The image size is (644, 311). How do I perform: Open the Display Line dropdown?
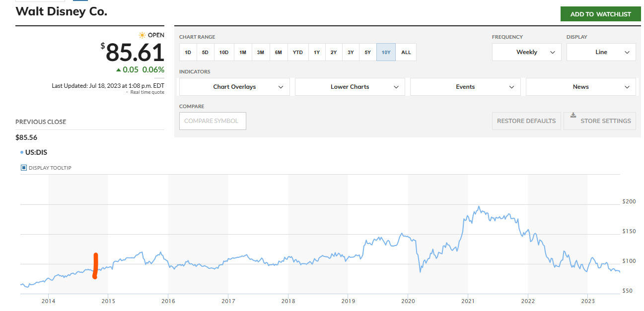[601, 52]
